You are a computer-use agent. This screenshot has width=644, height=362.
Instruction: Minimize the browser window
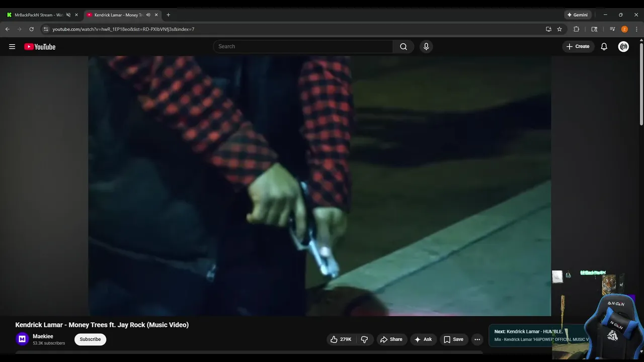tap(605, 15)
